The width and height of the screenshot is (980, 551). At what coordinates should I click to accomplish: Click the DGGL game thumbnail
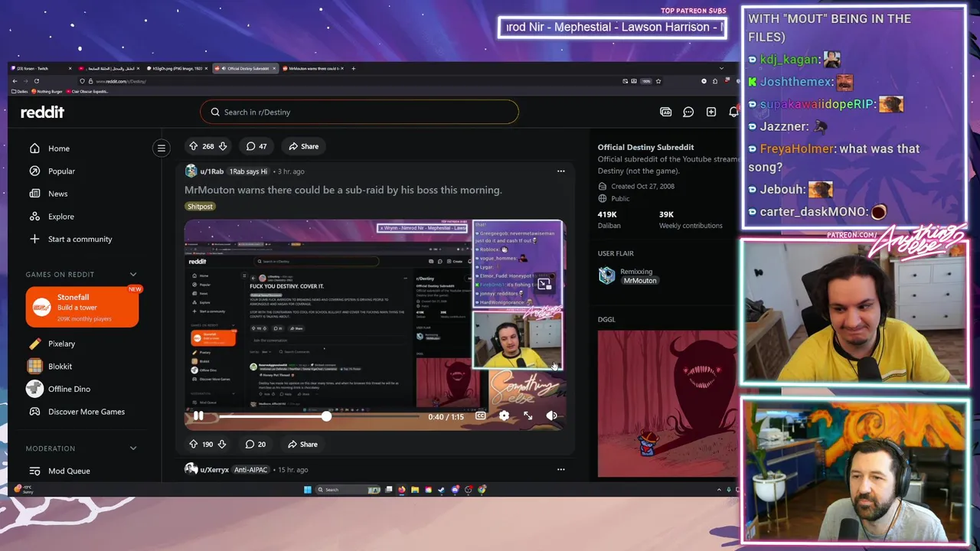668,403
